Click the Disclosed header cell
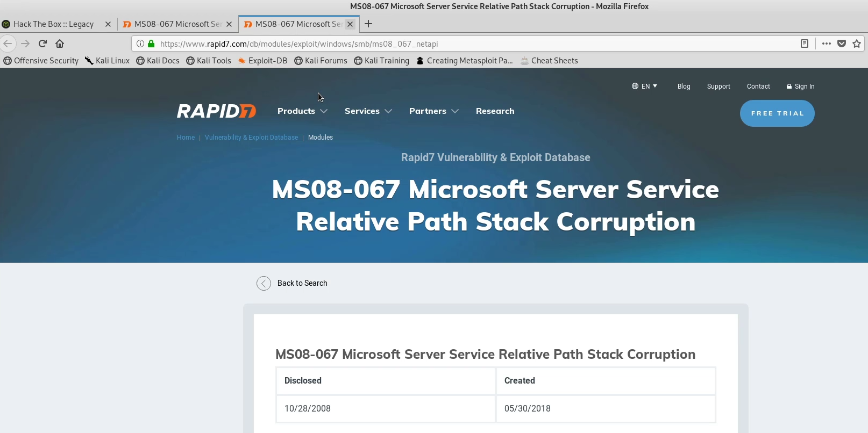 tap(386, 381)
